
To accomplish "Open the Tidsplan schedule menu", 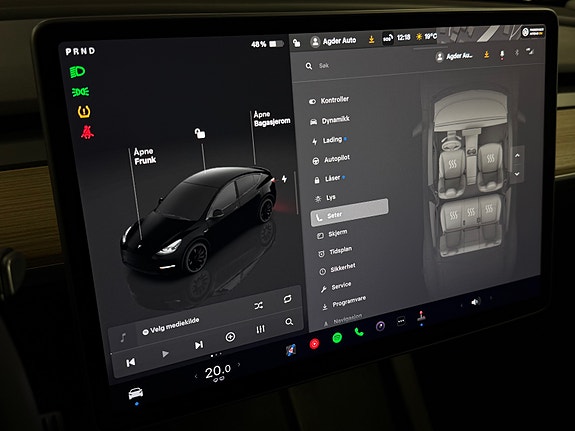I will [335, 252].
